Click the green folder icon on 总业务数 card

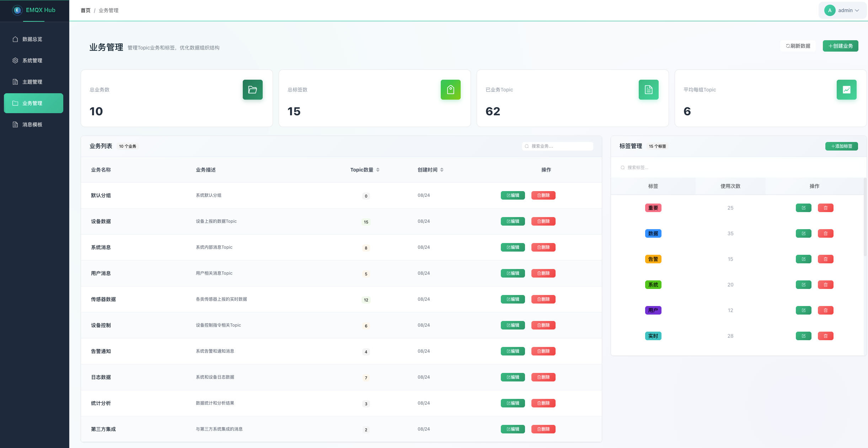pos(252,90)
